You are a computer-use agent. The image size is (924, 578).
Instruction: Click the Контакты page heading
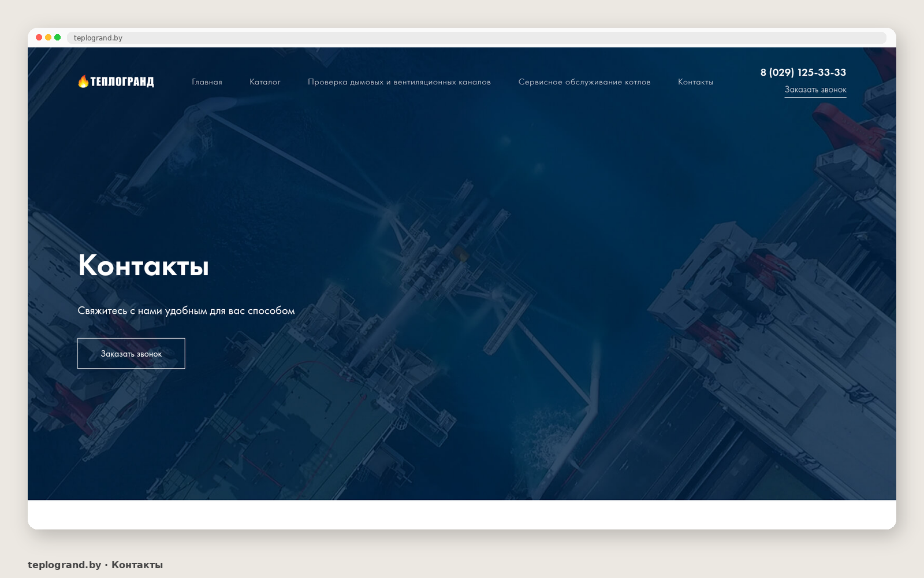point(143,265)
